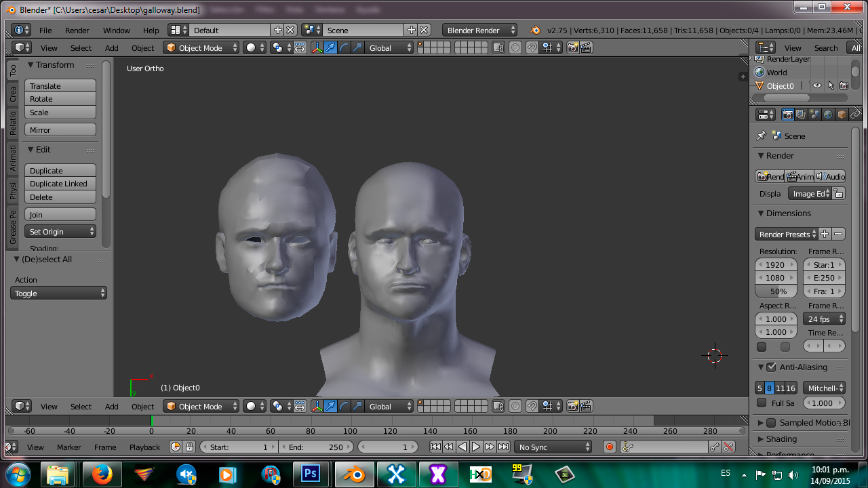This screenshot has width=868, height=488.
Task: Open the Outliner editor type selector
Action: click(766, 47)
